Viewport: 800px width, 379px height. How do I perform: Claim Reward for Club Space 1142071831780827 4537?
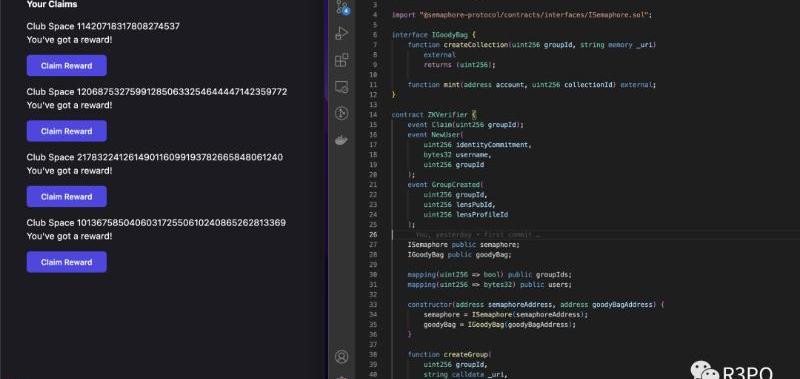66,65
